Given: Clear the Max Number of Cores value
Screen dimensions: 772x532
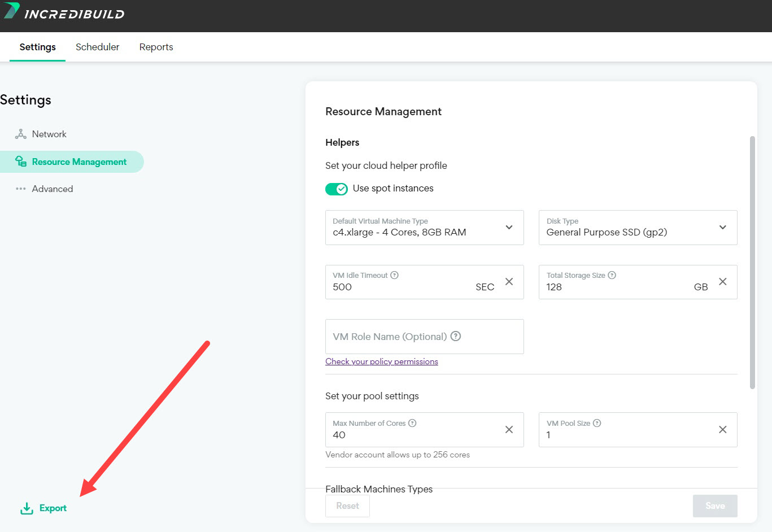Looking at the screenshot, I should (x=509, y=429).
